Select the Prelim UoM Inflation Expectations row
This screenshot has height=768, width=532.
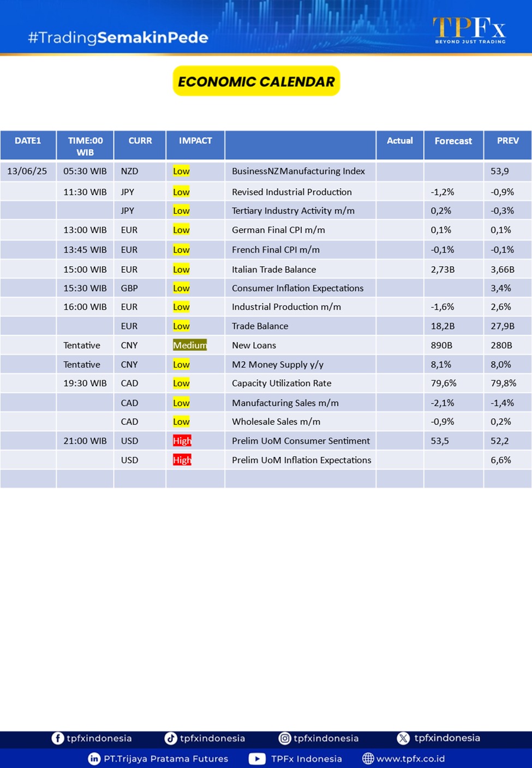click(301, 460)
